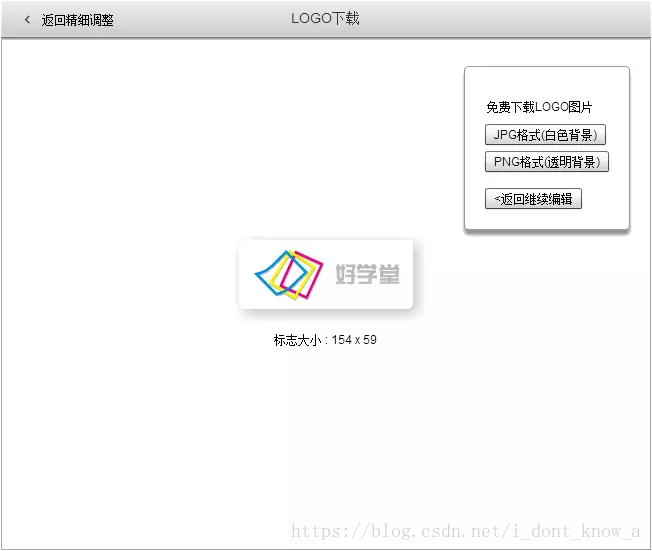The height and width of the screenshot is (551, 652).
Task: Click the 标志大小 : 154 x 59 text
Action: (x=325, y=340)
